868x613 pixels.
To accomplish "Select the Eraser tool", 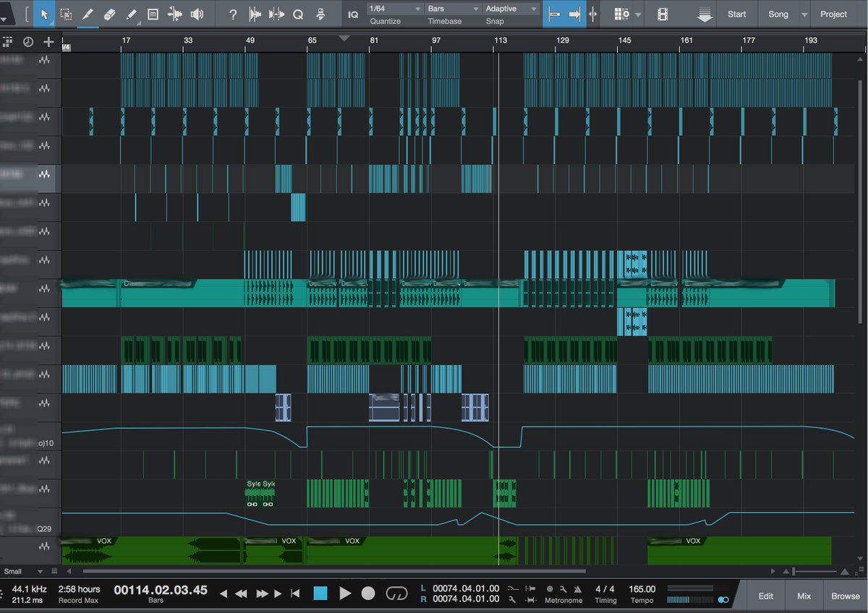I will click(109, 14).
